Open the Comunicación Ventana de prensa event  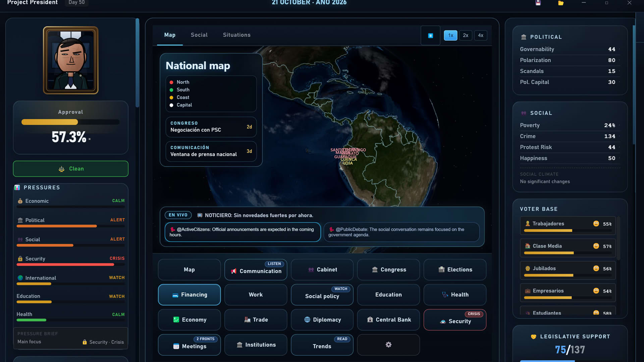(211, 151)
